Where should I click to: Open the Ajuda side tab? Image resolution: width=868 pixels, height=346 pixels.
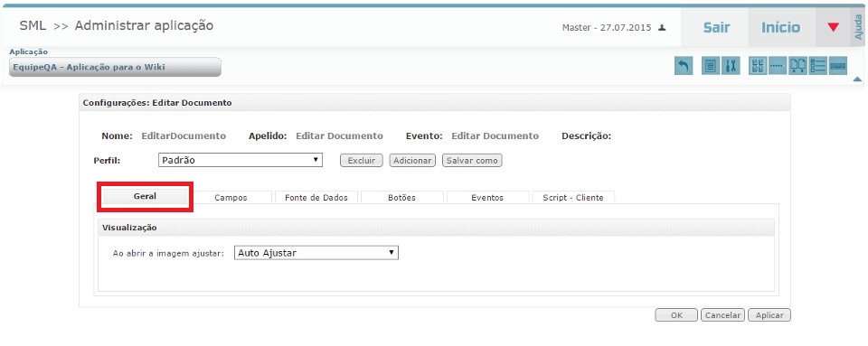coord(859,27)
